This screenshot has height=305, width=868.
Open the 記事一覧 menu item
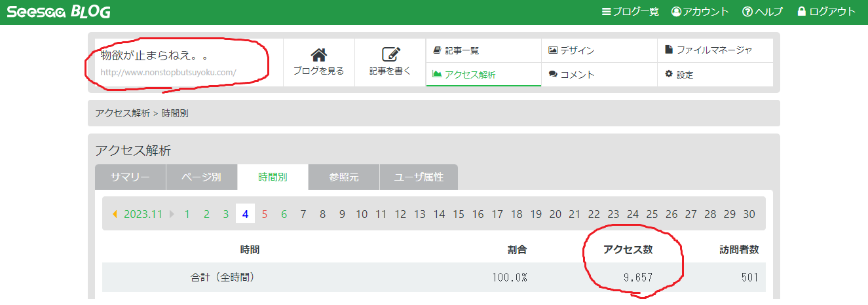tap(483, 50)
